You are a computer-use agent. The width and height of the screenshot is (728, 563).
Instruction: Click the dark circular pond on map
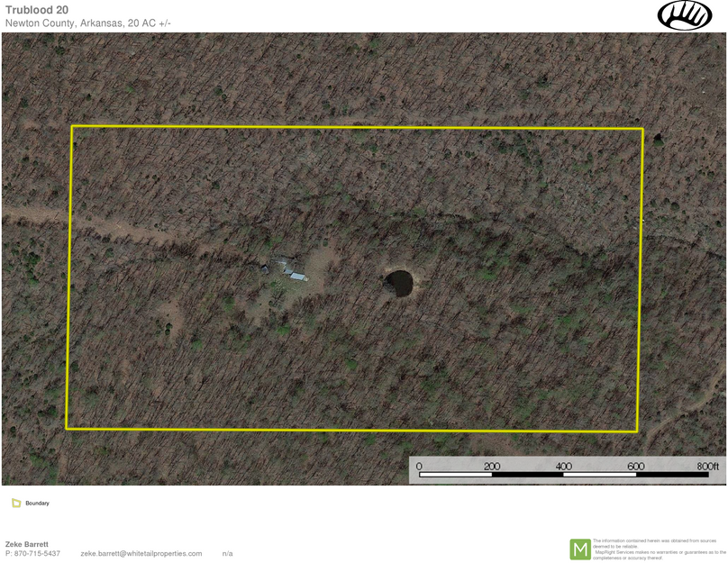pos(398,282)
